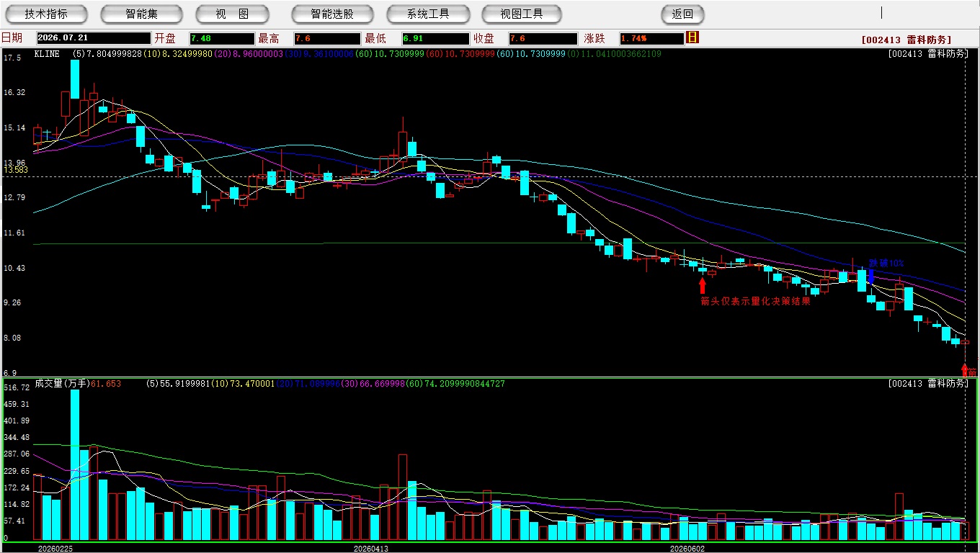The image size is (980, 553).
Task: Click the 开盘 value field 7.48
Action: pyautogui.click(x=222, y=38)
